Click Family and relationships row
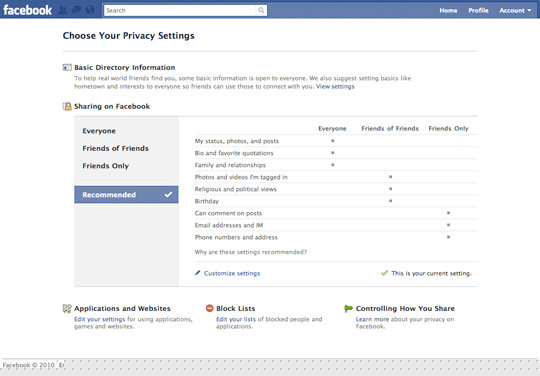The image size is (540, 376). 336,165
